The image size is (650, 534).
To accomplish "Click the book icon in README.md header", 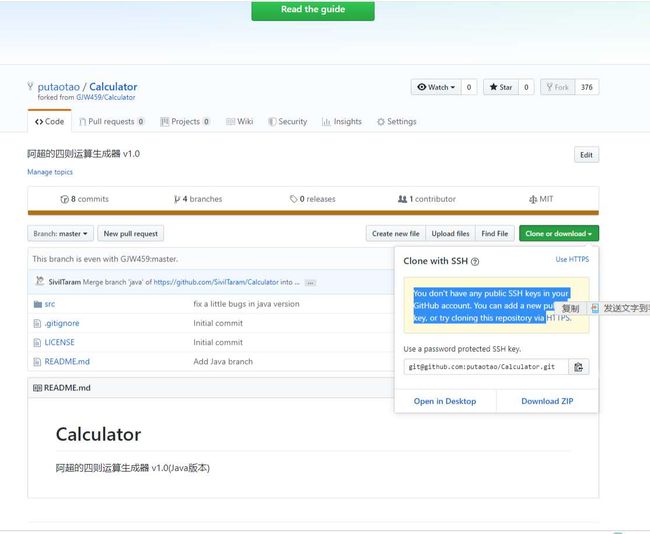I will pos(37,388).
